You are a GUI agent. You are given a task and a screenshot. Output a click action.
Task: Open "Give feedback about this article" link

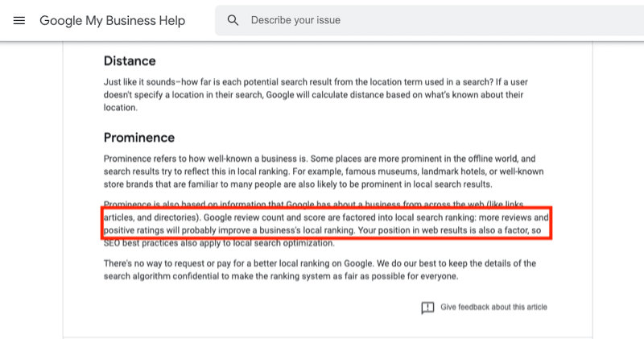[493, 308]
